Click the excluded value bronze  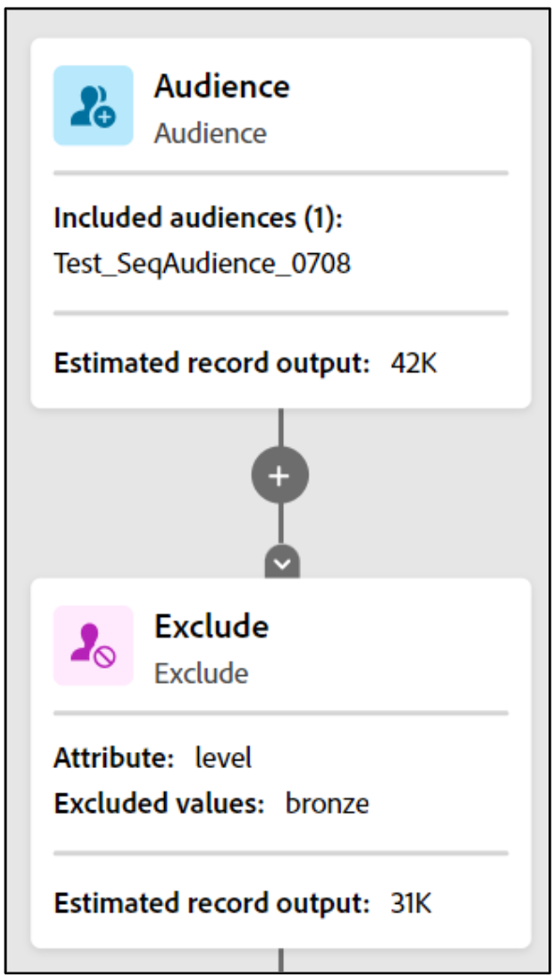(327, 803)
